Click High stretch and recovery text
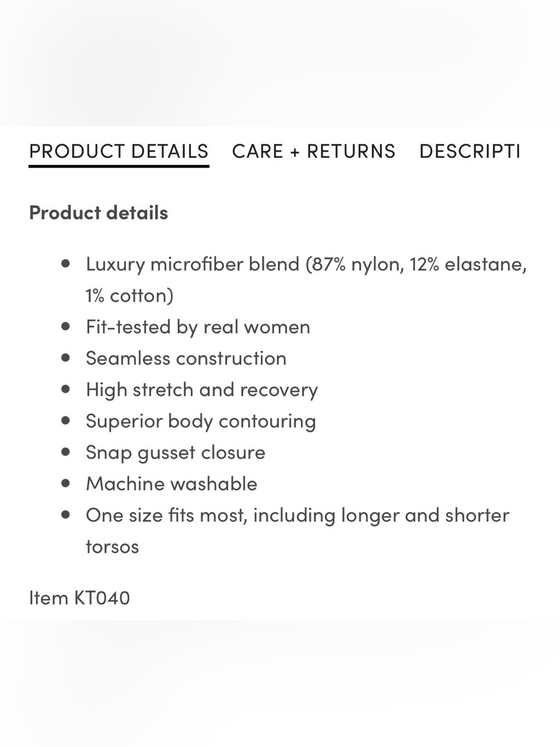560x747 pixels. click(x=202, y=389)
